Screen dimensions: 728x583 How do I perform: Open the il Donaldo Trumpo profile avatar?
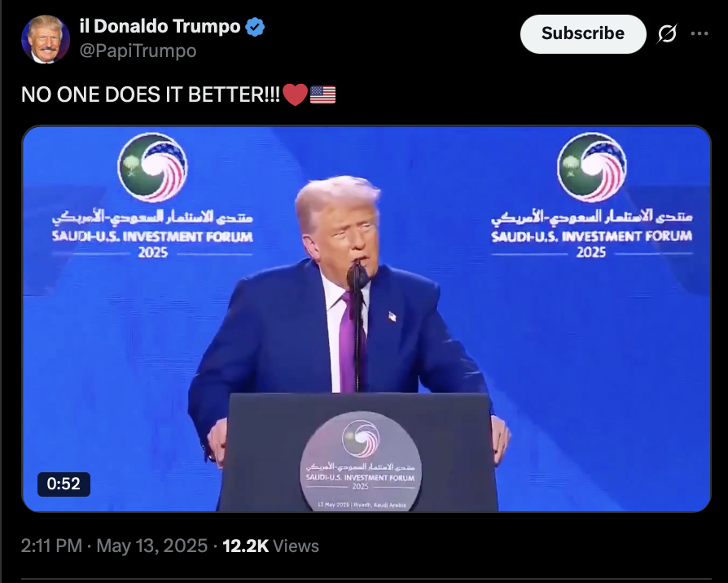[46, 39]
